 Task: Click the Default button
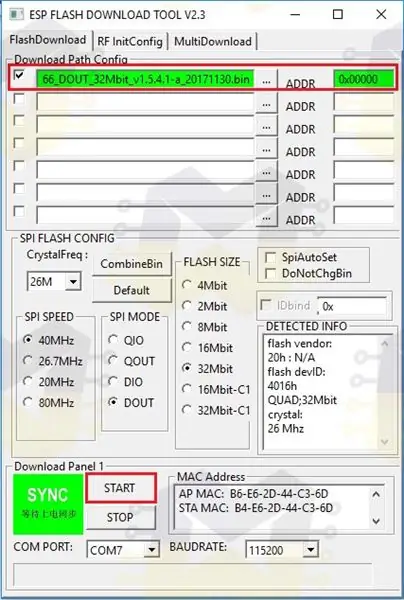[x=132, y=290]
